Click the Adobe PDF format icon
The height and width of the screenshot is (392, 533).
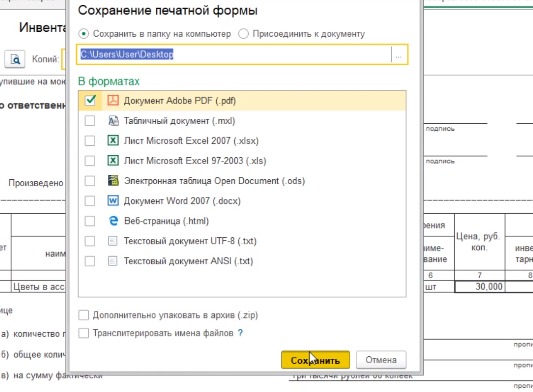pyautogui.click(x=113, y=100)
